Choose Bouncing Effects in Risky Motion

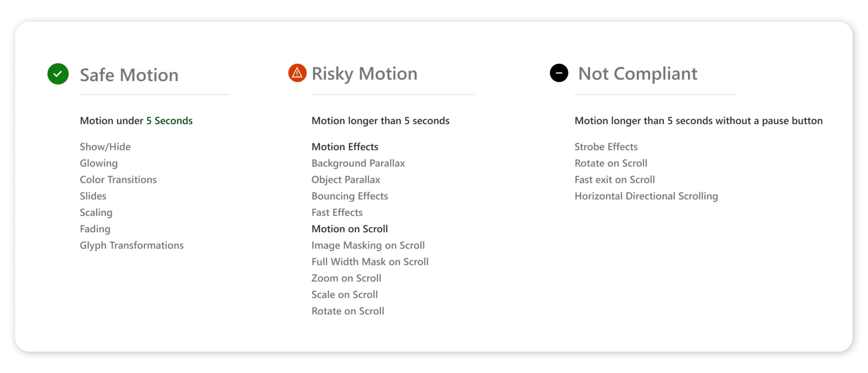pos(350,196)
